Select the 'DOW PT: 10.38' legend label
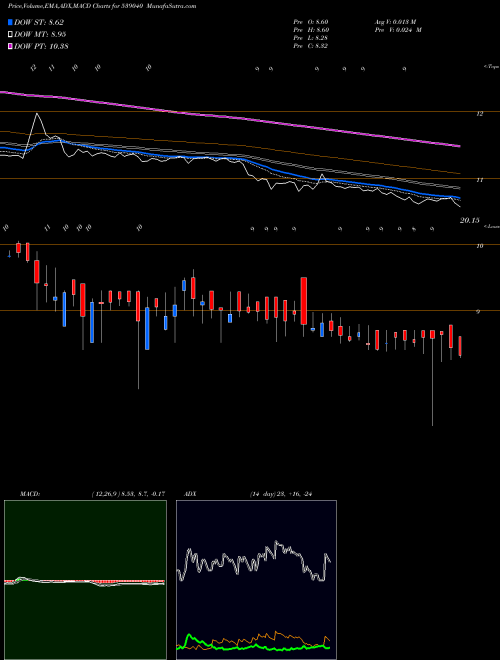 point(41,46)
